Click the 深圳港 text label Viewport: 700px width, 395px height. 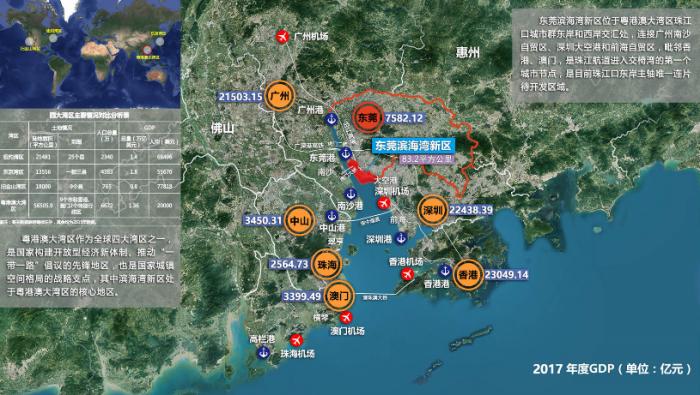point(379,239)
